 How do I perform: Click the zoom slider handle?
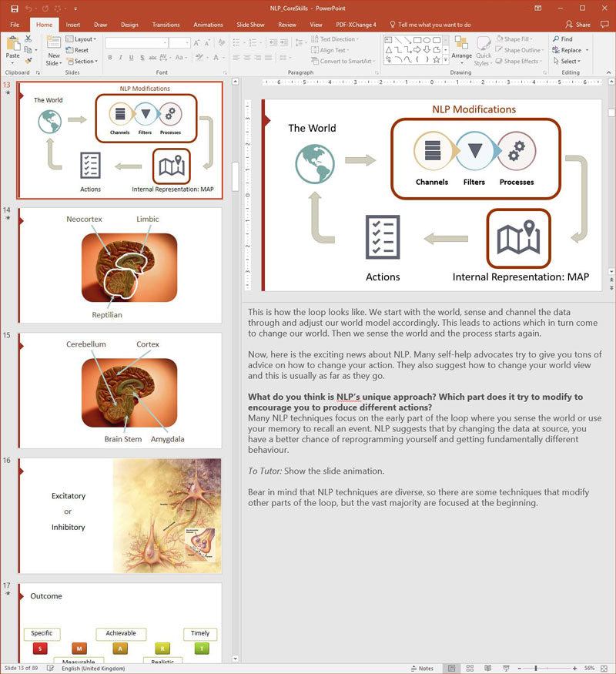coord(536,669)
